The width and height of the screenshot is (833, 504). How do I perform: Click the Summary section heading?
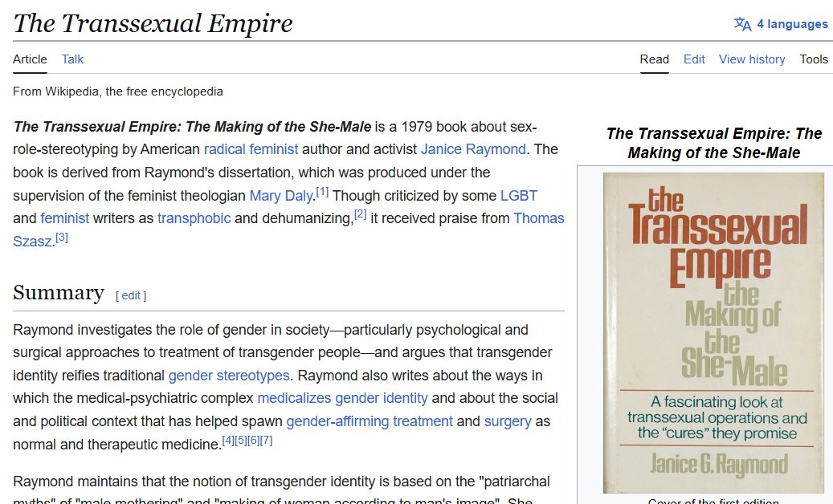click(x=59, y=293)
